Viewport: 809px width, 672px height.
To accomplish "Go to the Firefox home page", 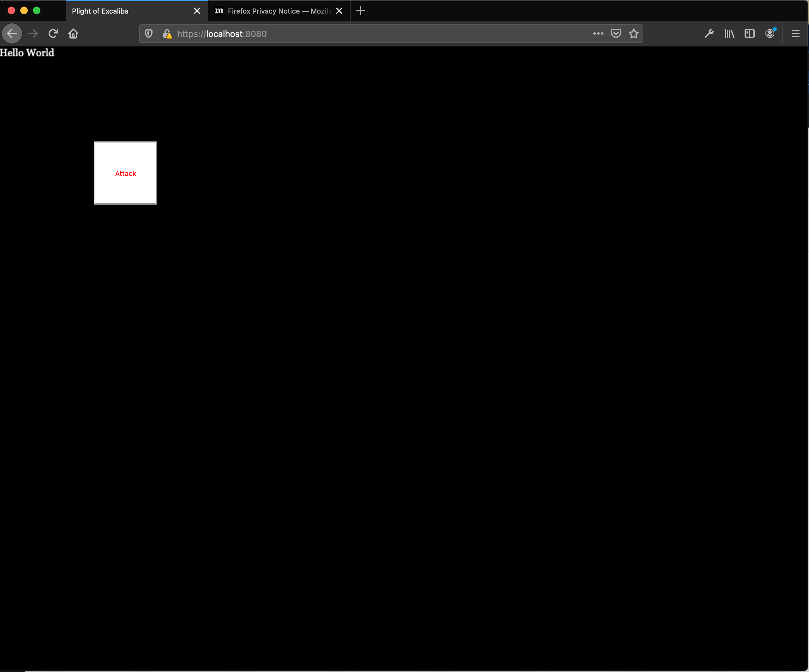I will [73, 34].
